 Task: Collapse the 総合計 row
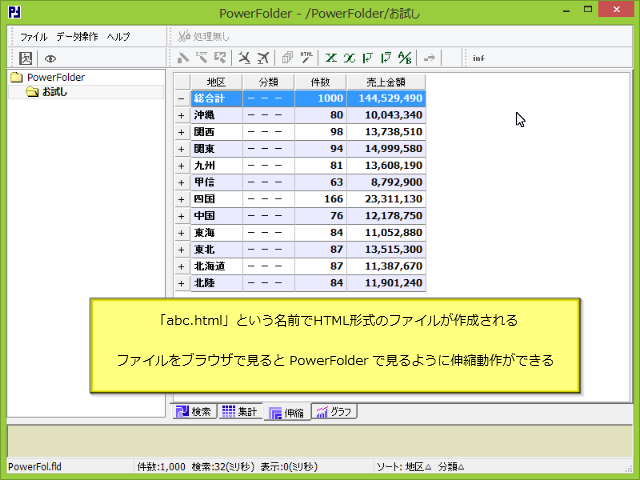tap(181, 99)
